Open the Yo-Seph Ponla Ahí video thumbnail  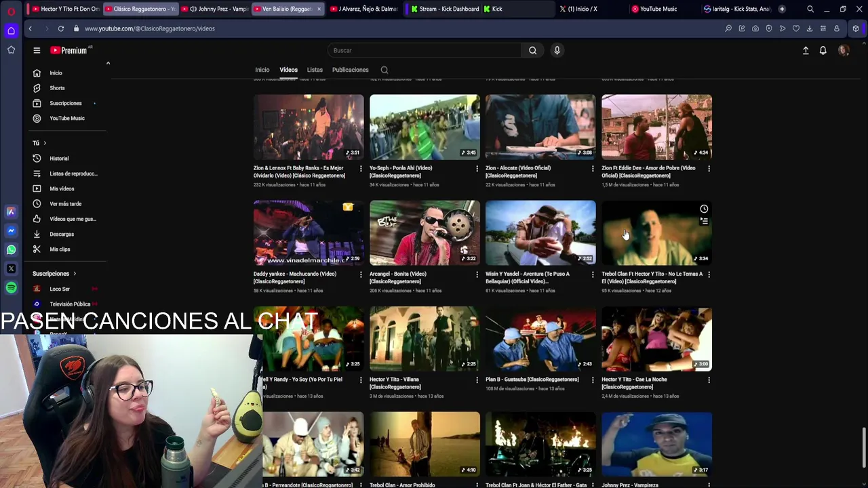(x=425, y=127)
